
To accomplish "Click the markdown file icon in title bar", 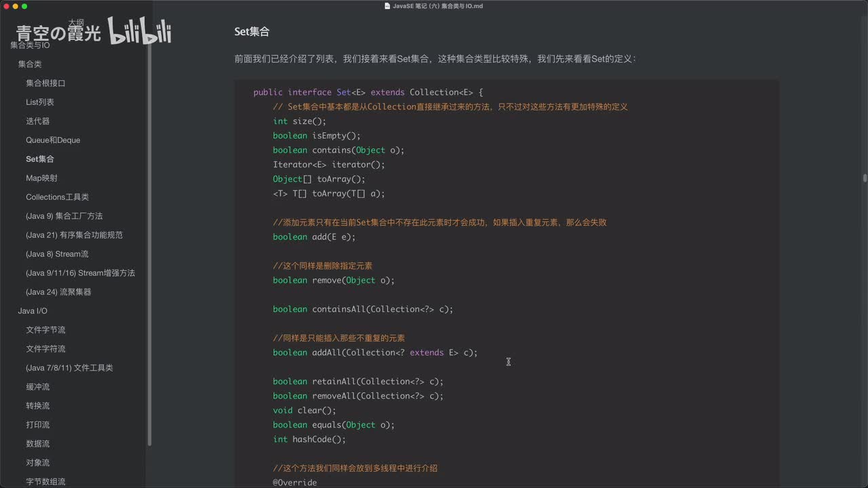I will [387, 6].
